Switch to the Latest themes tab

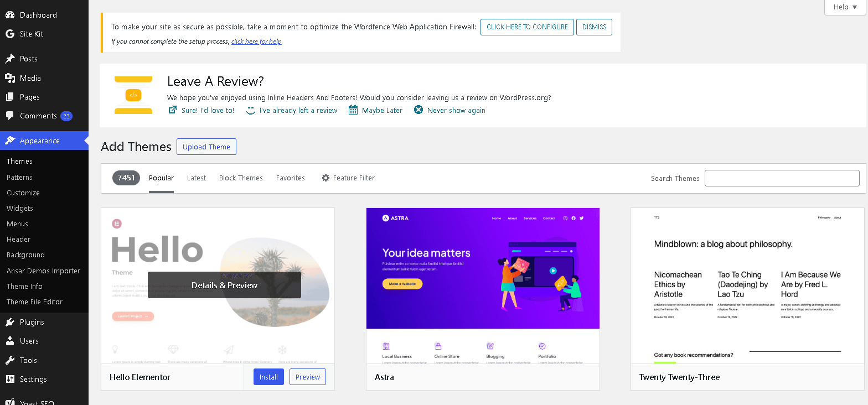[x=197, y=178]
